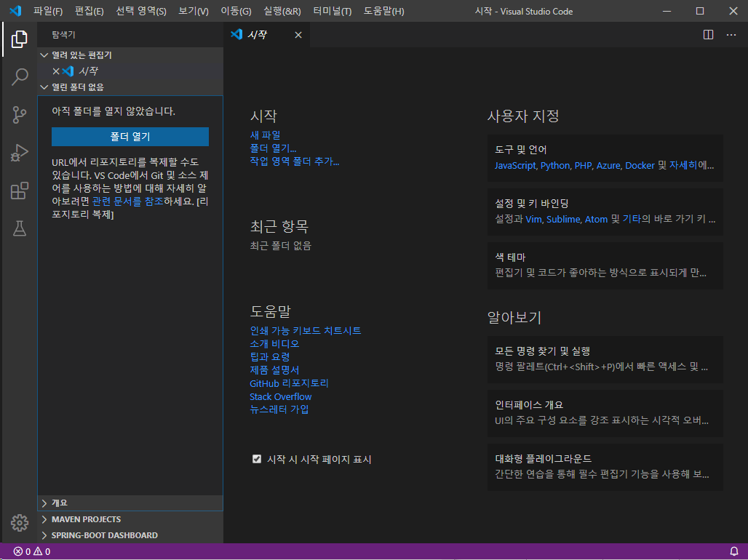This screenshot has height=560, width=748.
Task: Collapse the 열린 폴더 없음 section
Action: (x=130, y=87)
